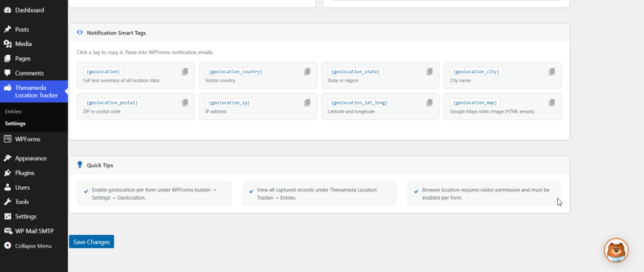Click the {geolocation_state} tag code
The height and width of the screenshot is (272, 644).
click(x=355, y=72)
